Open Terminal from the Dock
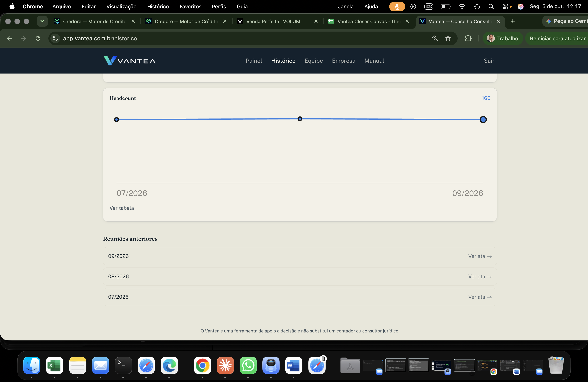This screenshot has height=382, width=588. [123, 365]
